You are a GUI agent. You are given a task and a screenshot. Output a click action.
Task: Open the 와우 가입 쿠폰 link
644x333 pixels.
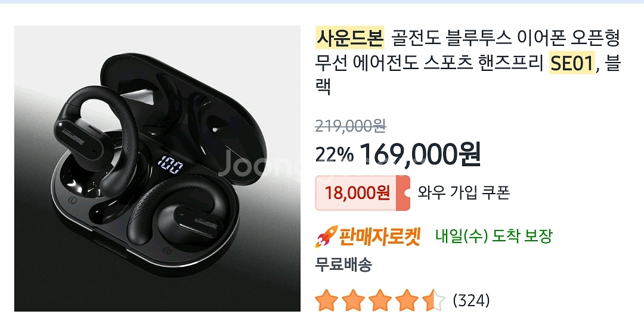pos(464,192)
